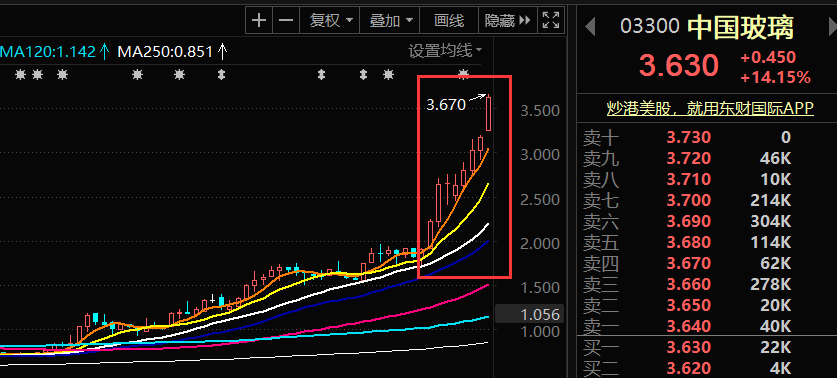Toggle fullscreen chart expand icon
The height and width of the screenshot is (378, 837).
pos(550,21)
